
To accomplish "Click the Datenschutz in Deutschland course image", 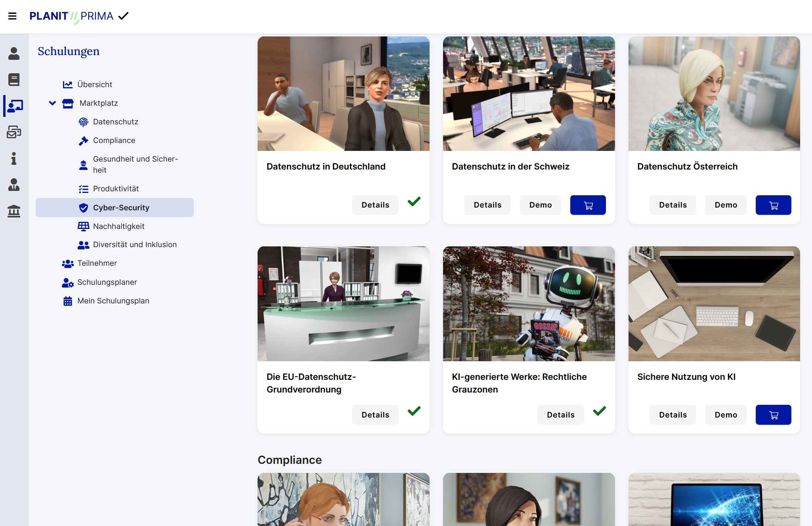I will (344, 93).
